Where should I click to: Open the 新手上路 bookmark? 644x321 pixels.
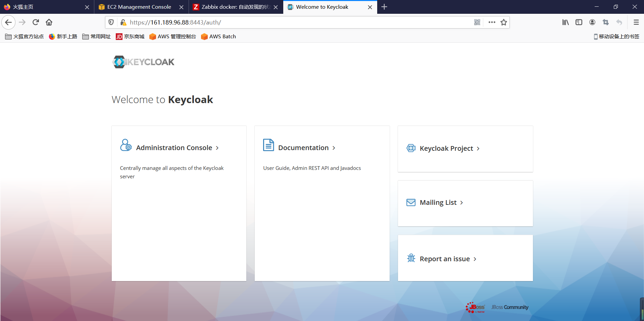[63, 36]
